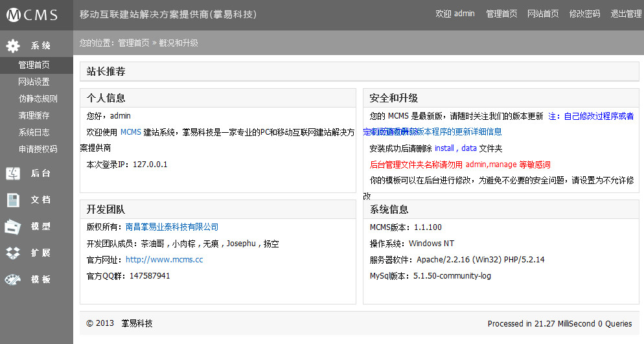Image resolution: width=644 pixels, height=344 pixels.
Task: Click the 南昌掌易业务科技有限公司 copyright link
Action: tap(172, 227)
